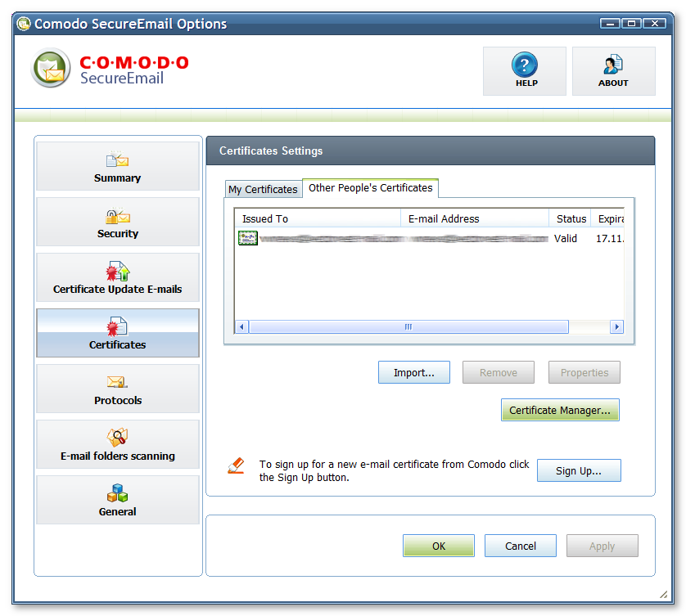This screenshot has width=686, height=616.
Task: Select the Valid status cell
Action: [565, 238]
